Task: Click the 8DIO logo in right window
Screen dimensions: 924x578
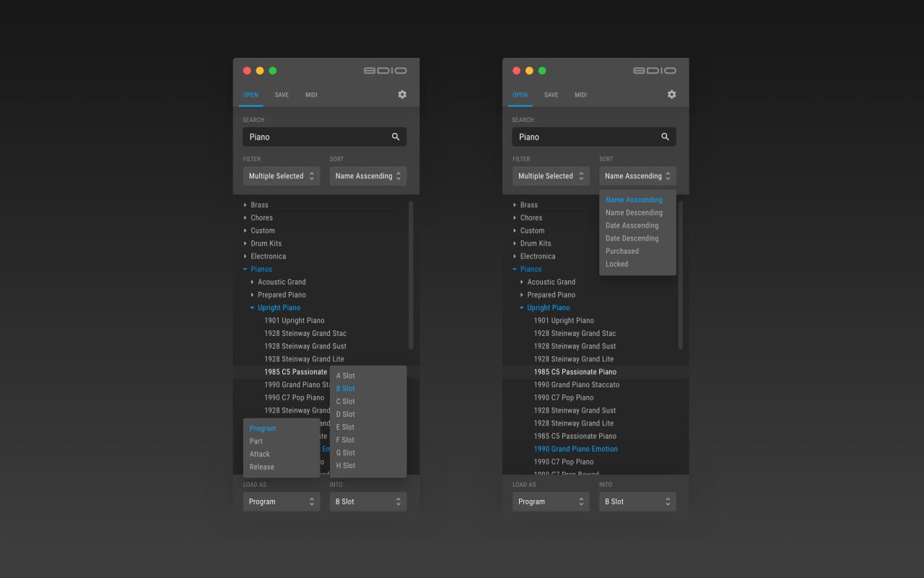Action: point(655,71)
